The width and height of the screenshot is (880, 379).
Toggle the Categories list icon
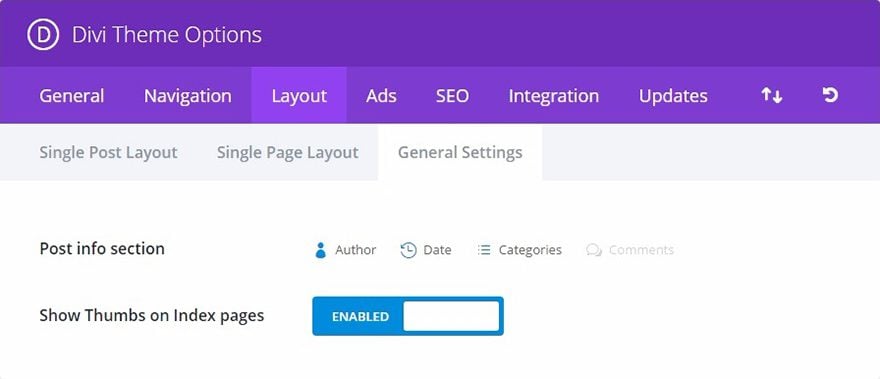pos(484,250)
